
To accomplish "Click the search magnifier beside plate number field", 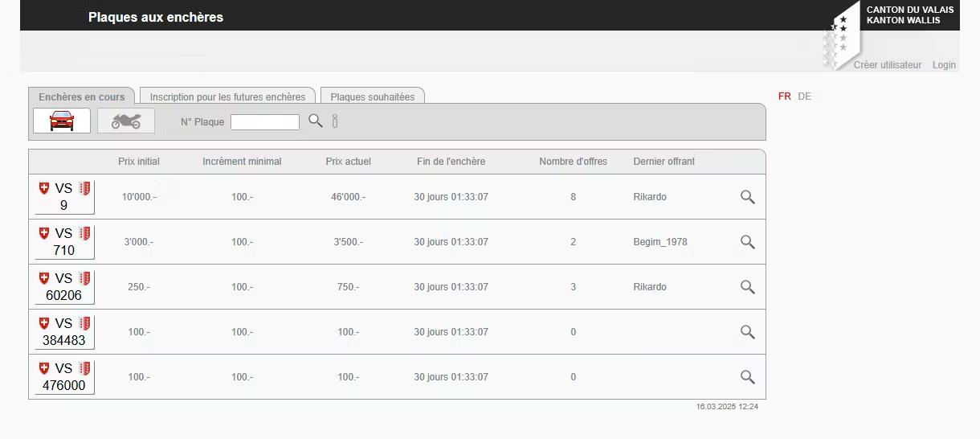I will [x=316, y=121].
